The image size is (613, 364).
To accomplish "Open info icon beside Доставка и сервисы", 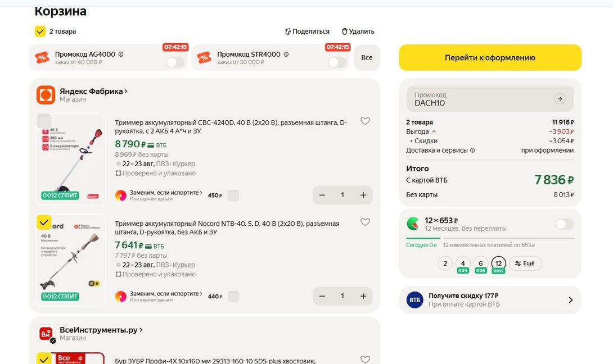I will click(x=472, y=151).
